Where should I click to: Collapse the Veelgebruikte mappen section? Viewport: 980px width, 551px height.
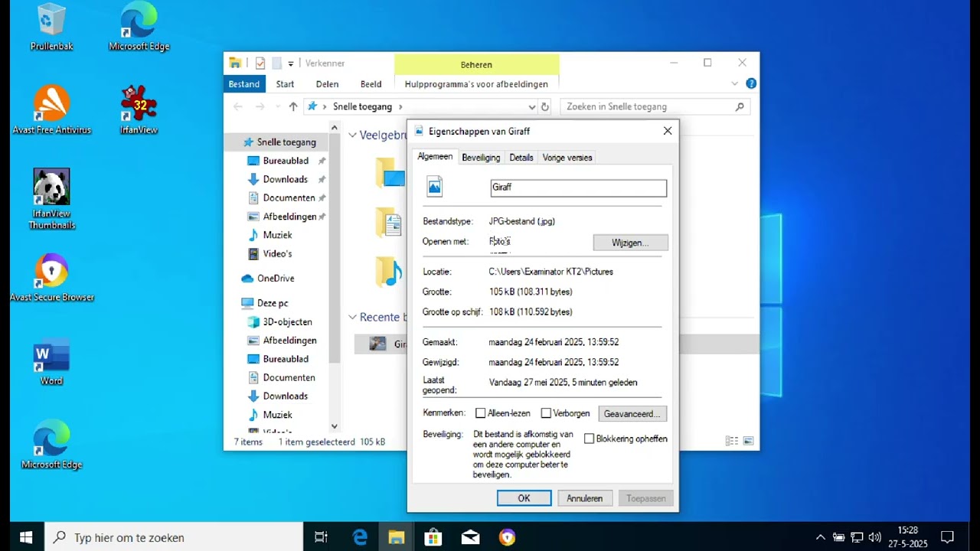click(353, 135)
